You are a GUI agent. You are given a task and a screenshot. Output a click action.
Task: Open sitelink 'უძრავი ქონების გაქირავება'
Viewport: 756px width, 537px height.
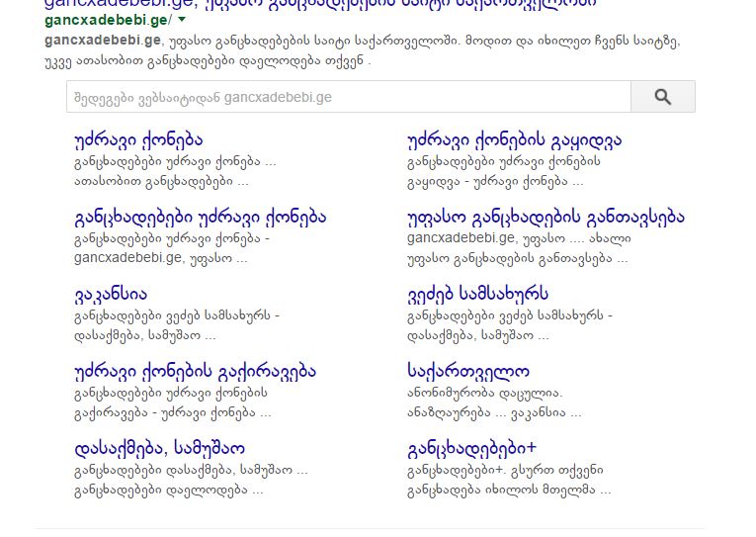[x=196, y=371]
